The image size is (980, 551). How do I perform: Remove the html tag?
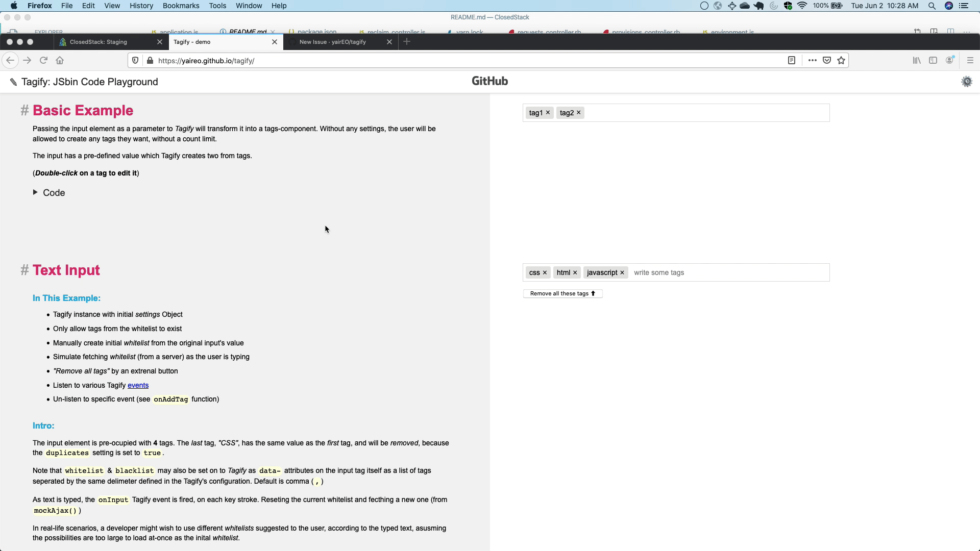(575, 272)
